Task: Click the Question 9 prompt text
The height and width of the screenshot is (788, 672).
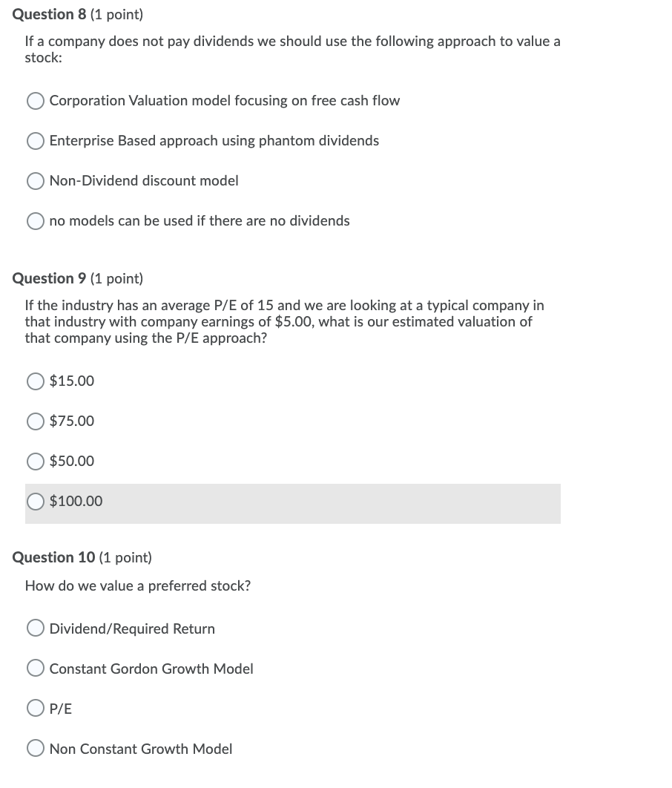Action: point(284,321)
